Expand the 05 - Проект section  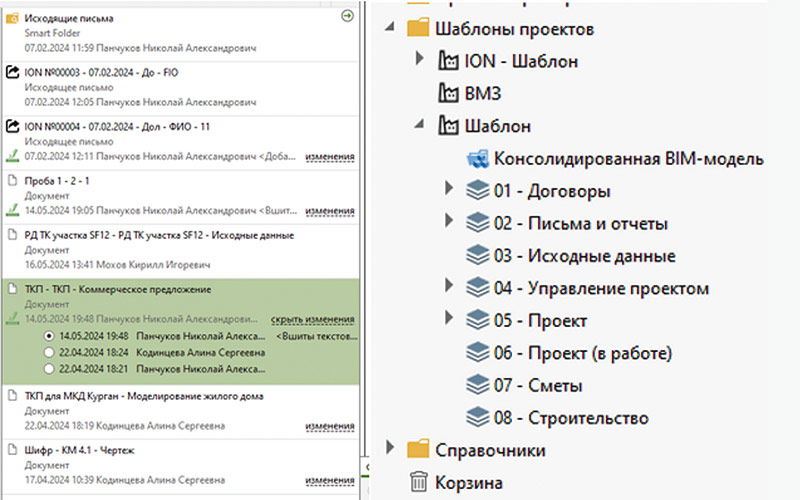click(x=448, y=317)
